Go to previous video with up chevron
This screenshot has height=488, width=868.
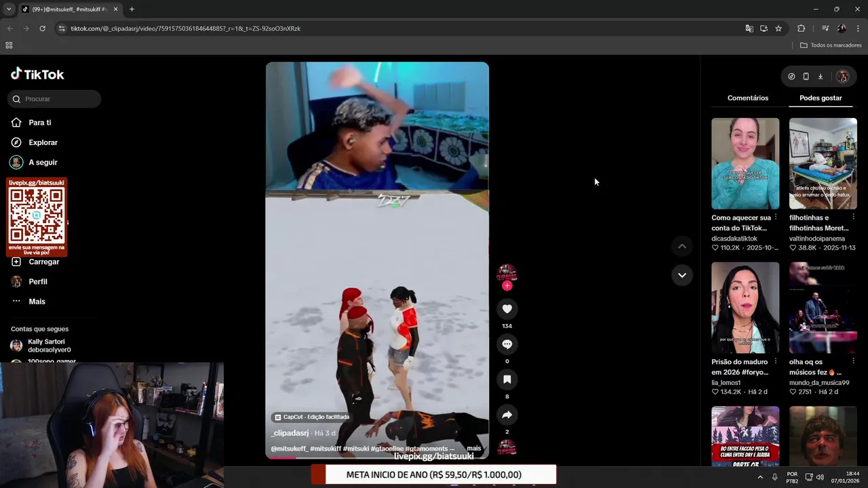[x=682, y=246]
